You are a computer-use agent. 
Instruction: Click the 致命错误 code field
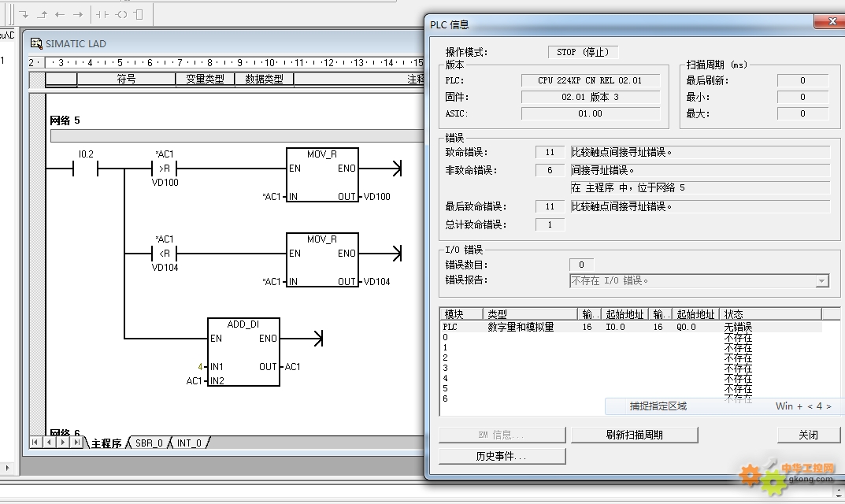[550, 153]
